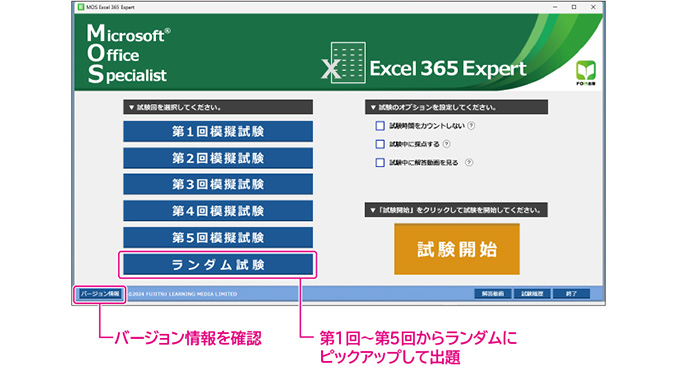Open help icon beside 試験時間をカウントしない

point(471,126)
